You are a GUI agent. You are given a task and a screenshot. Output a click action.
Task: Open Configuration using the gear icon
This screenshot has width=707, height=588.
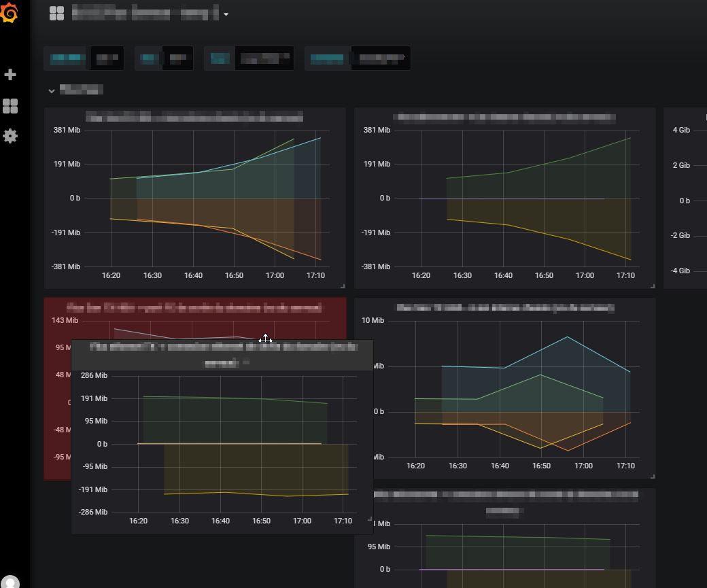10,136
